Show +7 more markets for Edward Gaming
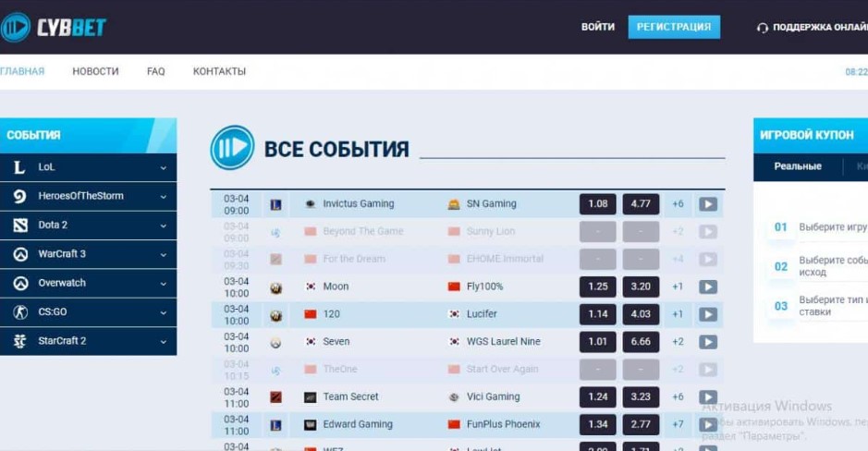The height and width of the screenshot is (451, 868). click(x=678, y=424)
